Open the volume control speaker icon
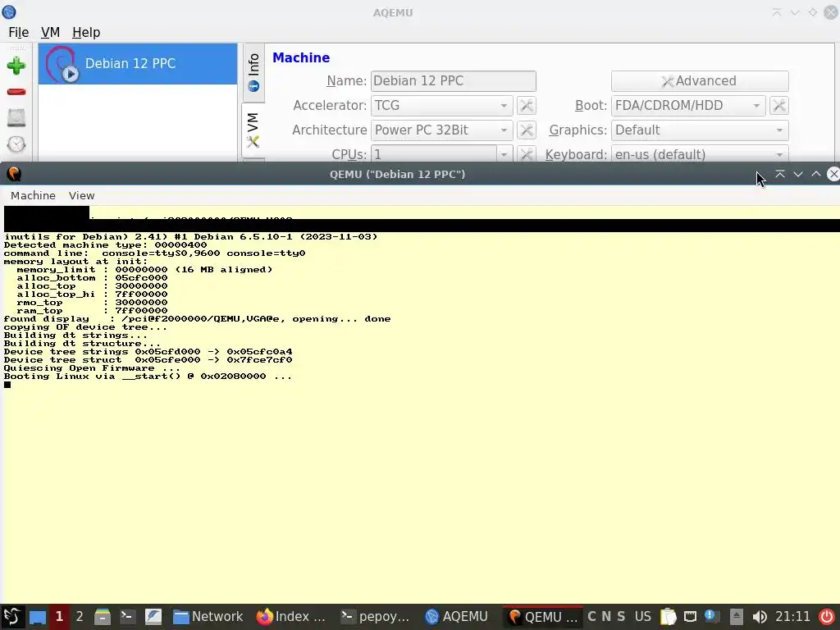The width and height of the screenshot is (840, 630). (760, 617)
